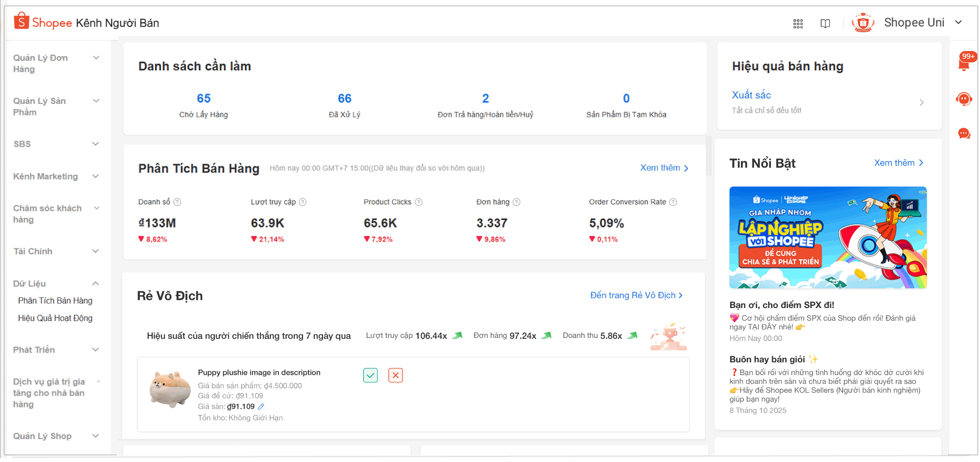The image size is (980, 462).
Task: Click the pencil edit icon beside Giá sàn
Action: tap(261, 406)
